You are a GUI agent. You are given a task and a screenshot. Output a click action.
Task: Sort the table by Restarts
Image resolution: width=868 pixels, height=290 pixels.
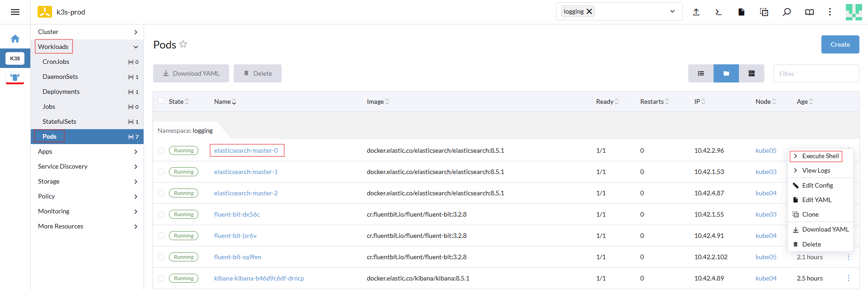pos(655,101)
